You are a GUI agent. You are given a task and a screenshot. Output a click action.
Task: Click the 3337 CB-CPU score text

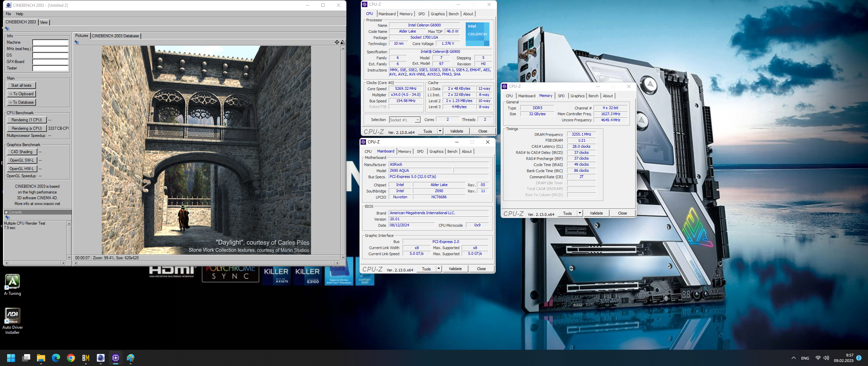point(58,128)
